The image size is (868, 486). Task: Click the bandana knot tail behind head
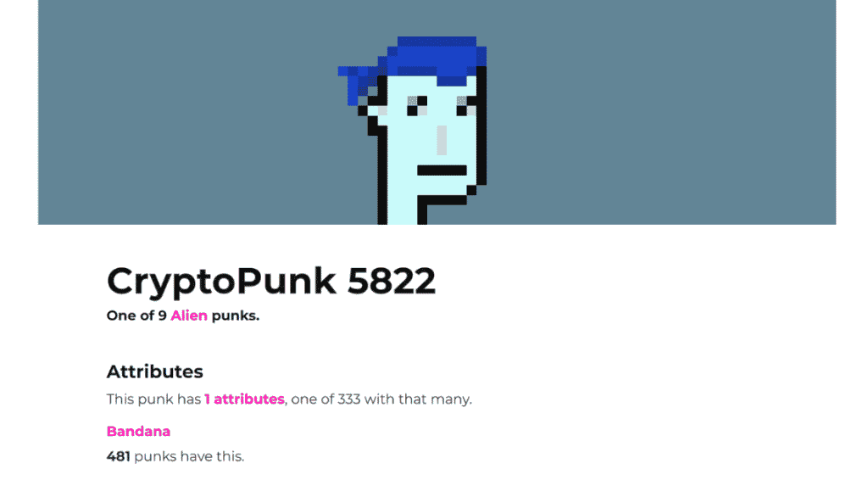point(356,85)
